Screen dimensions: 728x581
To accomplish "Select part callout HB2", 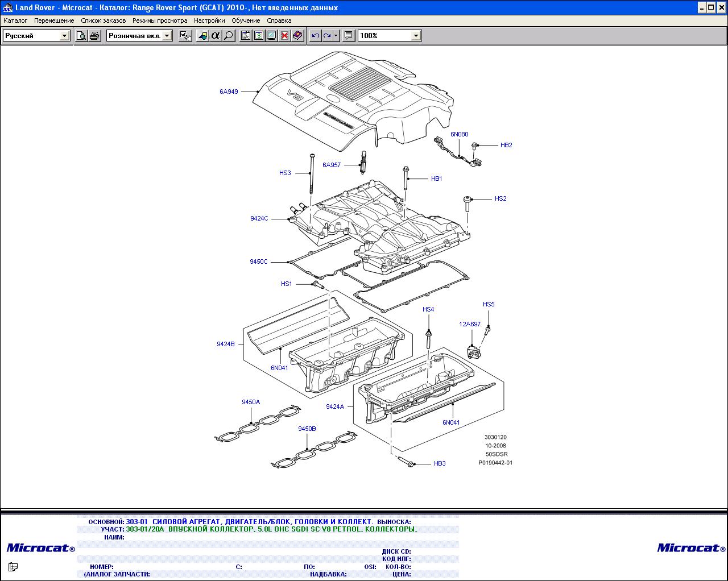I will [506, 146].
